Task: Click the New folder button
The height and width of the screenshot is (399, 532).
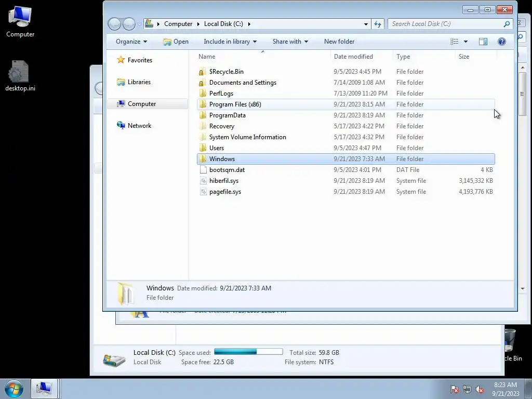Action: (x=339, y=42)
